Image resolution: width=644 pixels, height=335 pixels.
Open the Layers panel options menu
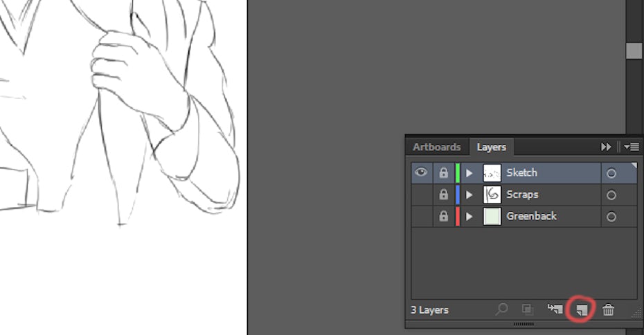pos(631,147)
